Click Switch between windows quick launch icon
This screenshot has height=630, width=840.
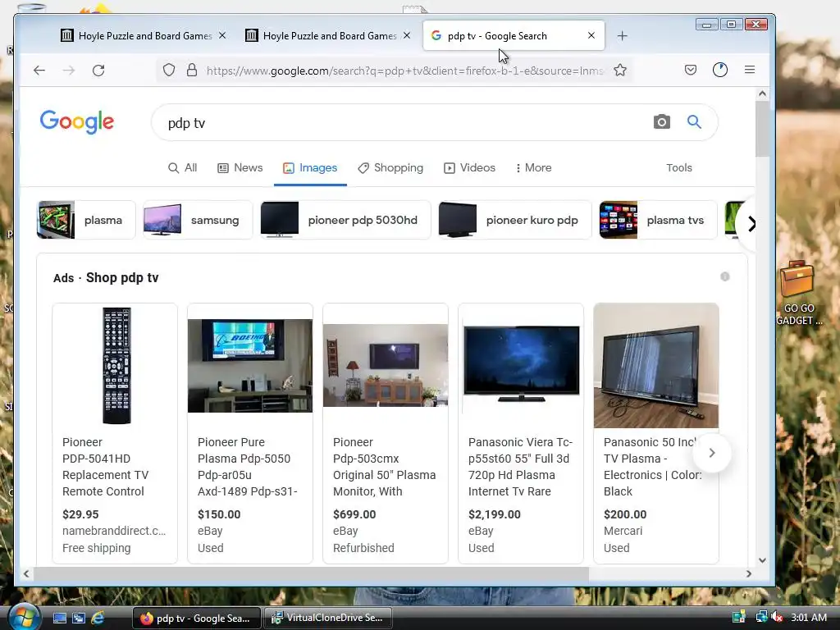[79, 618]
